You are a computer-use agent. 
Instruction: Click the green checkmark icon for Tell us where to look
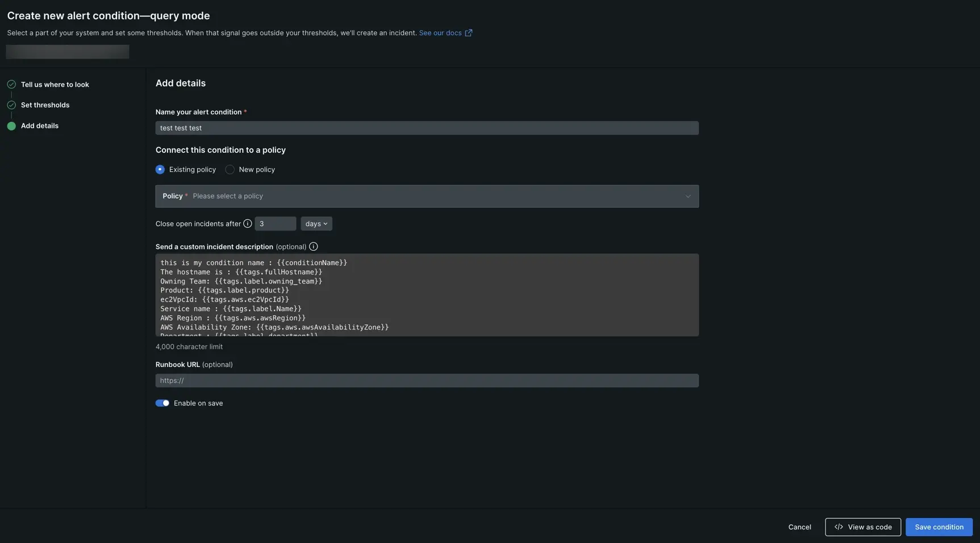pos(11,85)
